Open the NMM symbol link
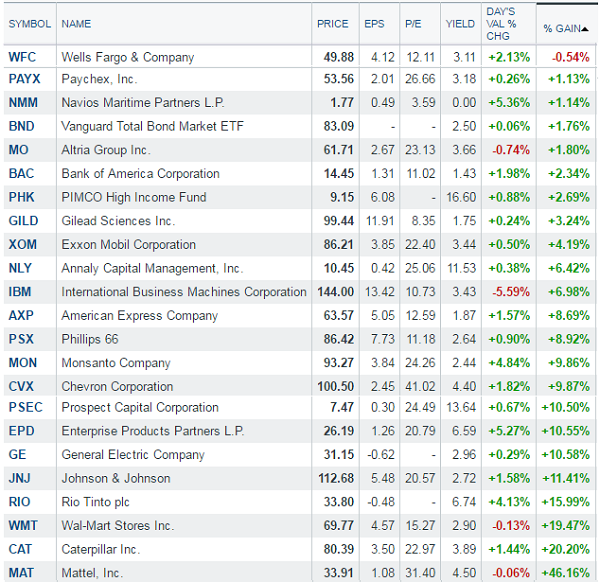This screenshot has height=582, width=600. pyautogui.click(x=23, y=103)
